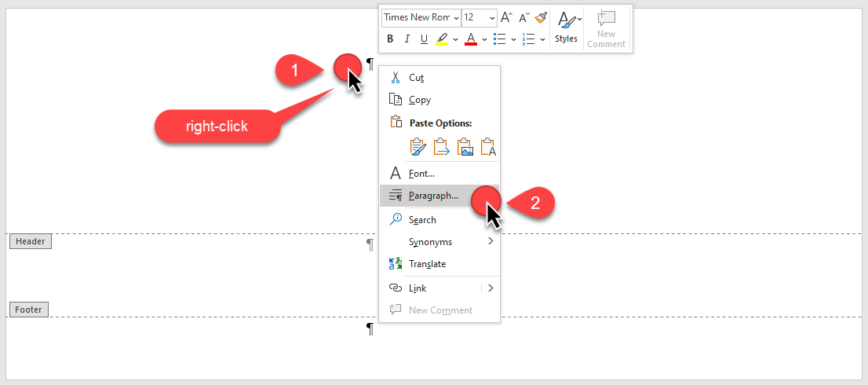868x385 pixels.
Task: Paste with Keep Source Formatting icon
Action: (418, 146)
